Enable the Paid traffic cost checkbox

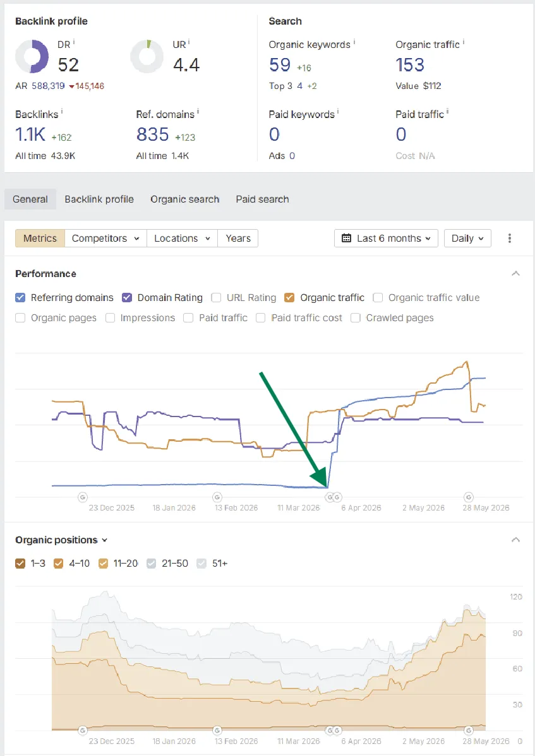pos(260,317)
